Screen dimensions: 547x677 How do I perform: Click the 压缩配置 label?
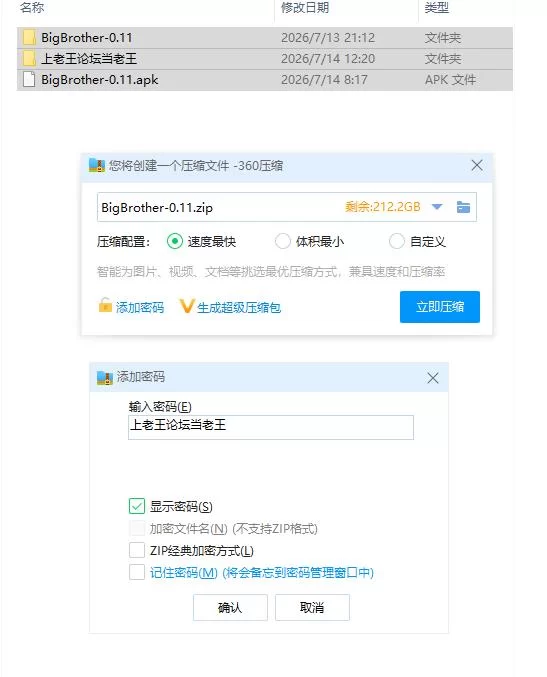point(123,241)
